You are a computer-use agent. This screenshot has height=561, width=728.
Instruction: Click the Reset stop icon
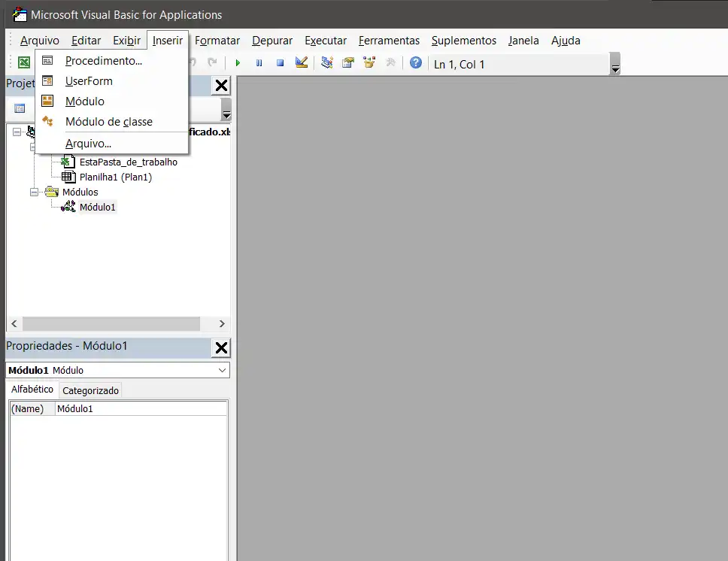coord(280,64)
